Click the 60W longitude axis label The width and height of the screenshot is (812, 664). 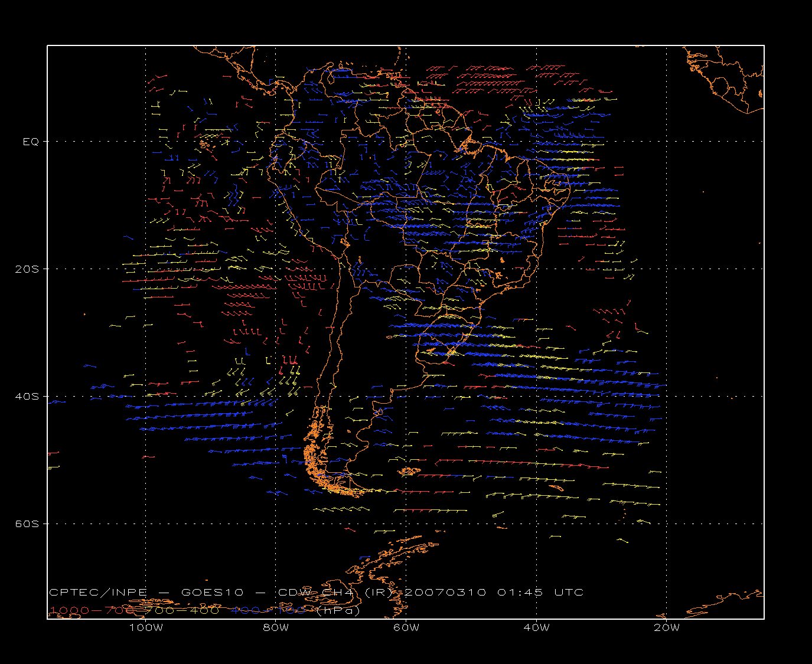[406, 627]
